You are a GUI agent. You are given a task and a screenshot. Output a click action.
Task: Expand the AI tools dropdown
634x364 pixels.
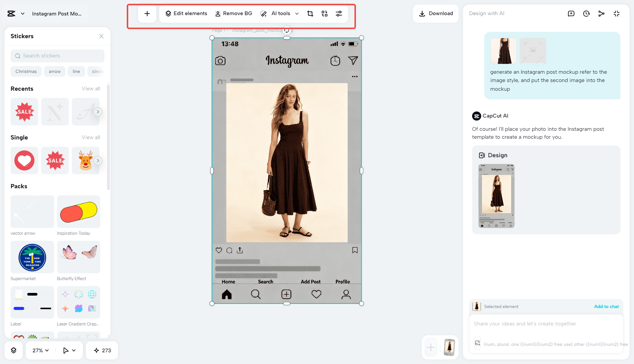coord(297,13)
